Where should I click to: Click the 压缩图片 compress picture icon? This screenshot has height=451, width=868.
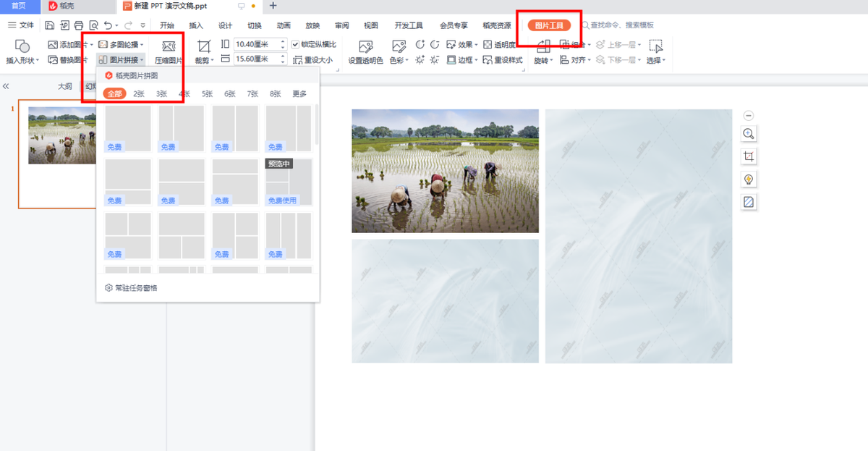(x=169, y=46)
